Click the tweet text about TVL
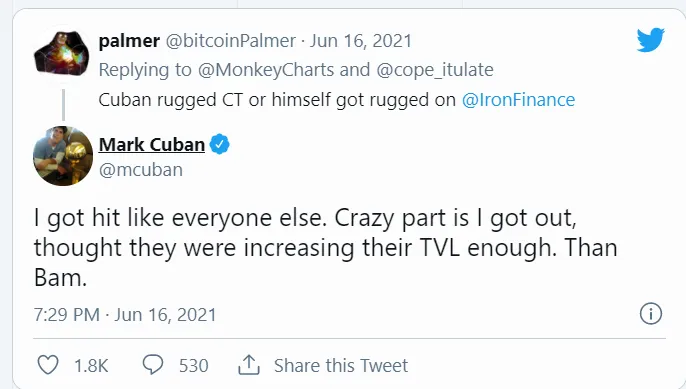Viewport: 686px width, 389px height. click(x=326, y=248)
